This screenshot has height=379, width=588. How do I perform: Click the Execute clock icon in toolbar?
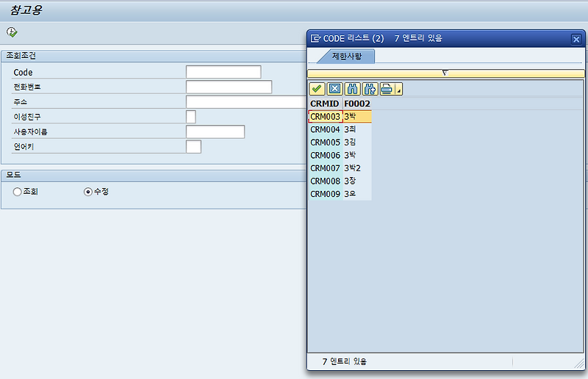pos(12,32)
